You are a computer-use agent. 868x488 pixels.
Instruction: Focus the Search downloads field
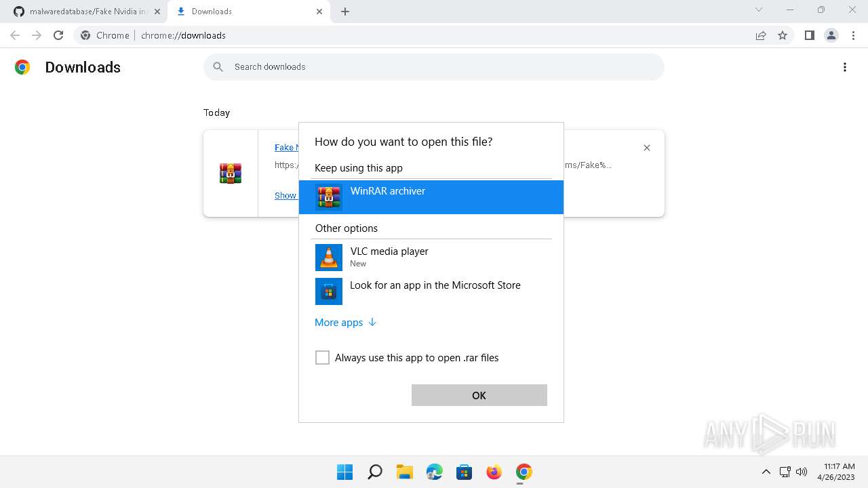point(434,66)
